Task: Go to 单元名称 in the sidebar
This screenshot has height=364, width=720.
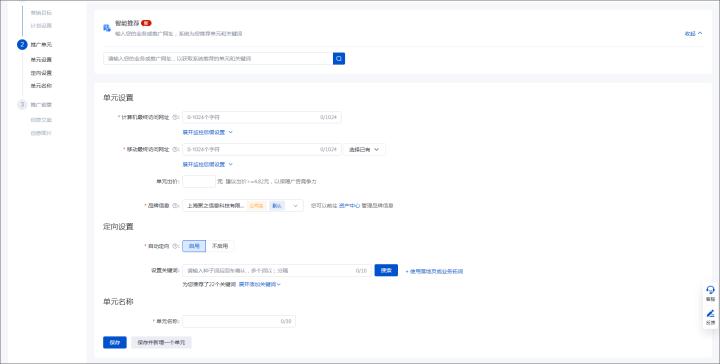Action: pyautogui.click(x=41, y=86)
